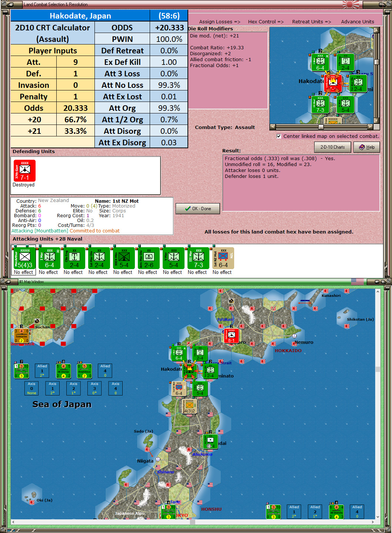The image size is (392, 533).
Task: Click the mini-map scroll right arrow
Action: click(x=370, y=127)
